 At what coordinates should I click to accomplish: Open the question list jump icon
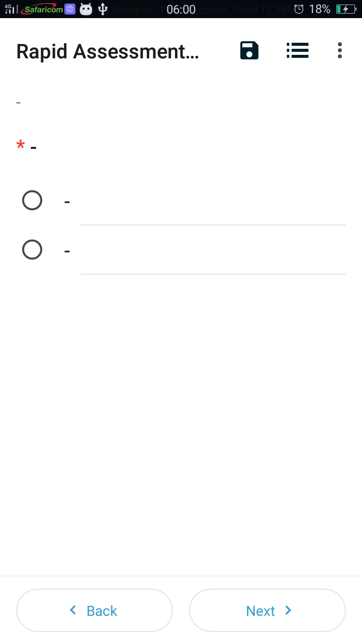pos(297,50)
